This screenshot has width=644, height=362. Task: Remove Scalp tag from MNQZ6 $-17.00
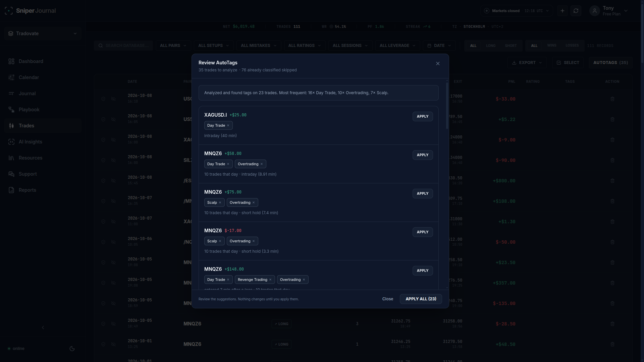pyautogui.click(x=220, y=241)
